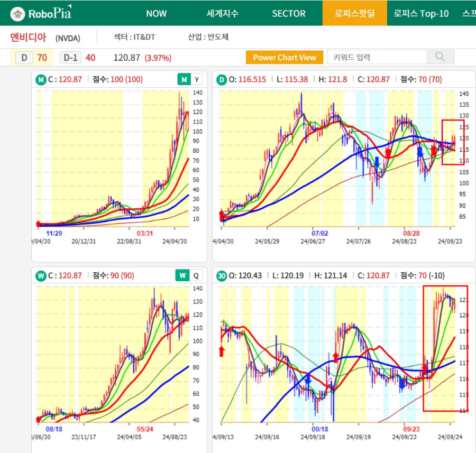
Task: Select the D score button
Action: (x=24, y=58)
